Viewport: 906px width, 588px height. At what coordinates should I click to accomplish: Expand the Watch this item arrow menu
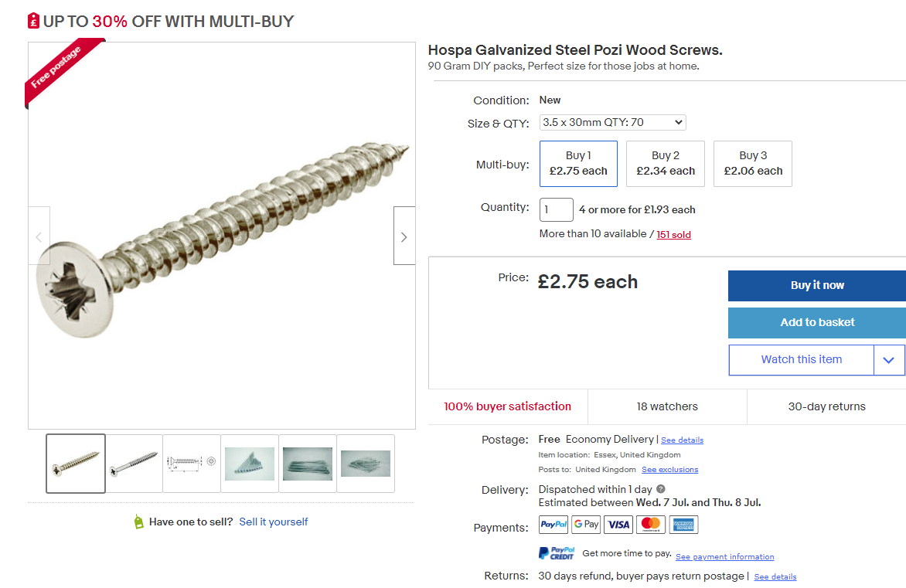click(889, 360)
